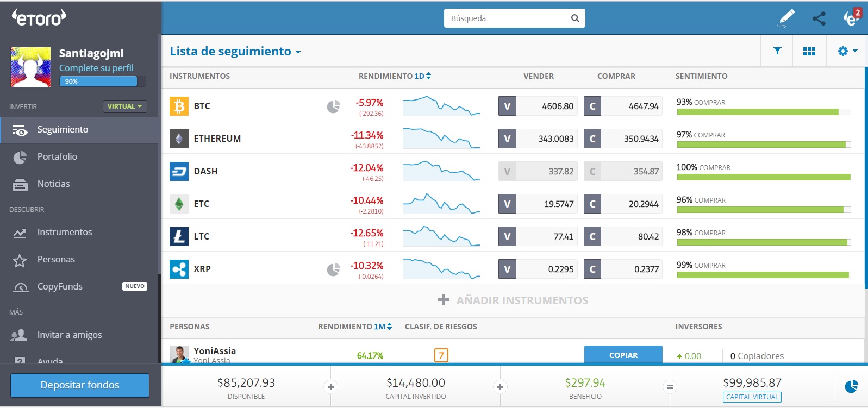The image size is (868, 408).
Task: Click DASH sentiment bar at 100% Comprar
Action: 764,177
